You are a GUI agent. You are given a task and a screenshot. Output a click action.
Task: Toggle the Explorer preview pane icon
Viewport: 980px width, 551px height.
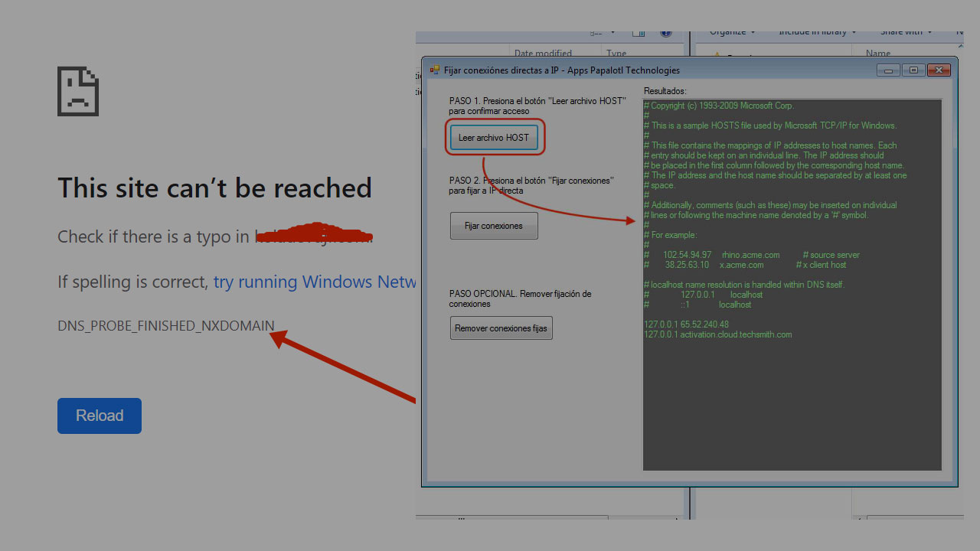[639, 33]
